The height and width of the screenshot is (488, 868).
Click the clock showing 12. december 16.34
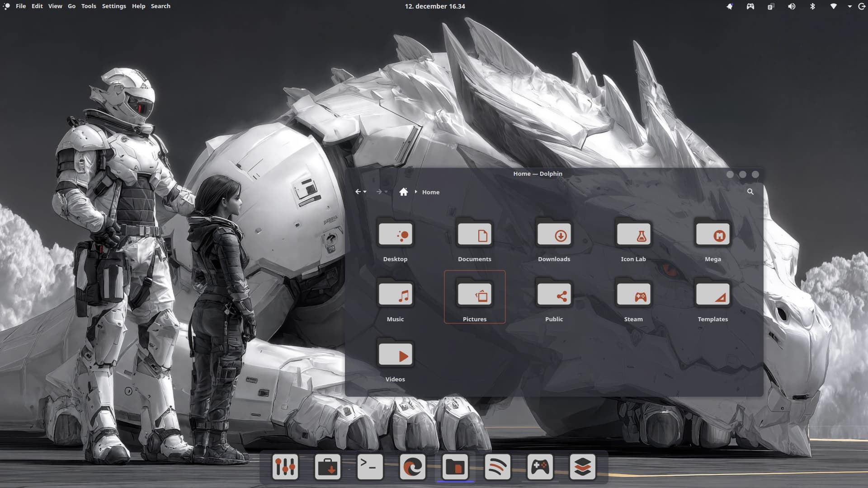(x=434, y=6)
